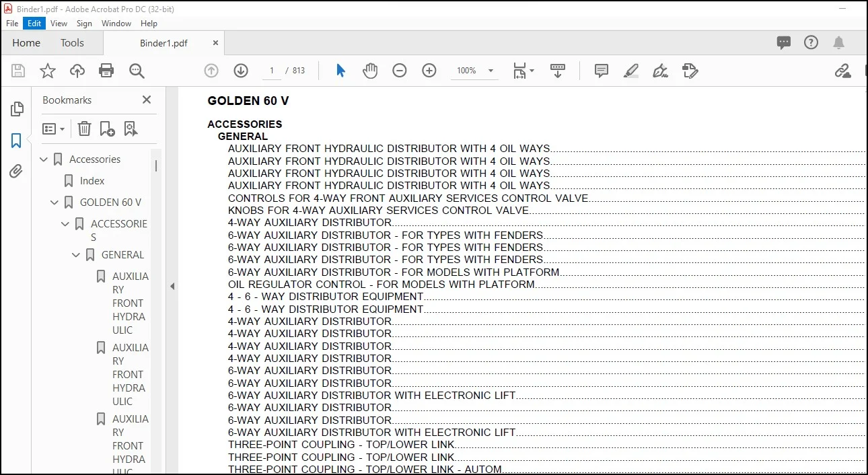Open the Fit page options tool

point(523,71)
